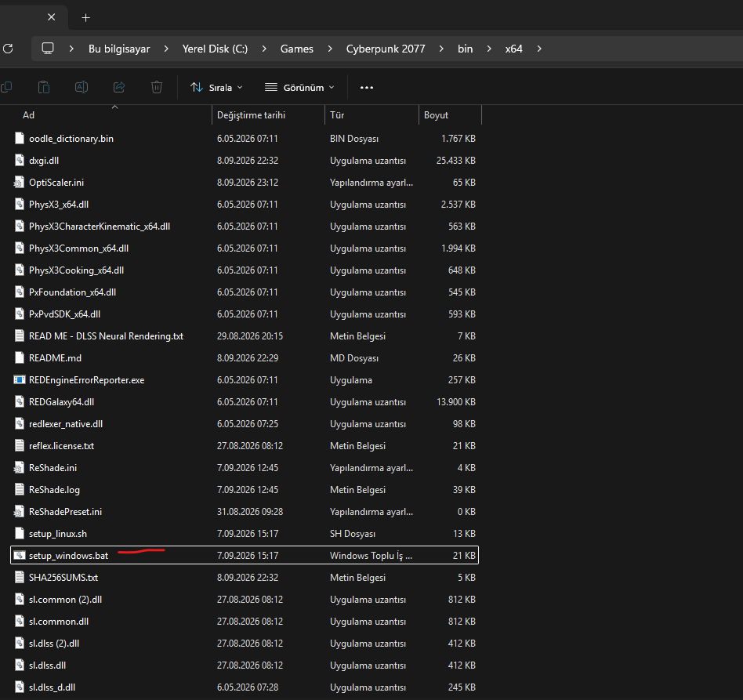Viewport: 743px width, 700px height.
Task: Click date 29.08.2026 20:15 cell
Action: click(250, 336)
